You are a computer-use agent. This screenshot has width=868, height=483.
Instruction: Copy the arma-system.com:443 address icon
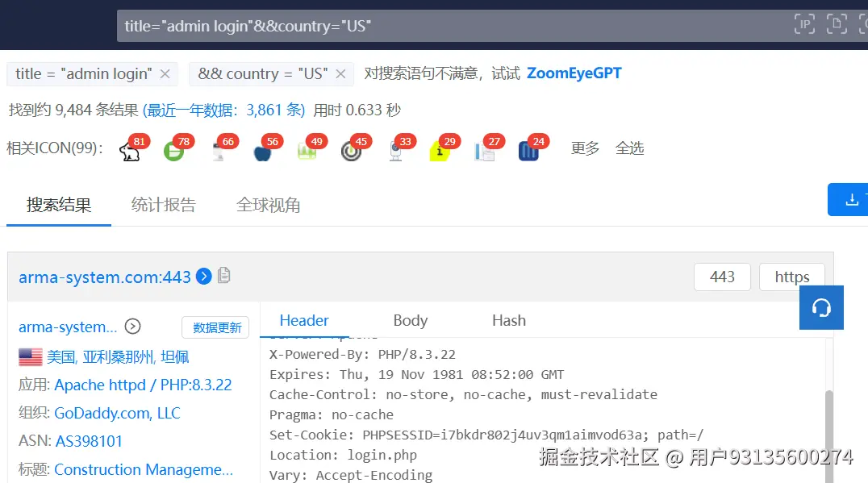(223, 275)
